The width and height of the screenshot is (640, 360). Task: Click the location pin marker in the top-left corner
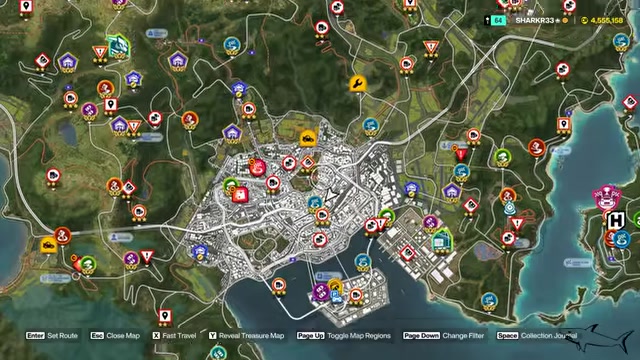(x=27, y=7)
